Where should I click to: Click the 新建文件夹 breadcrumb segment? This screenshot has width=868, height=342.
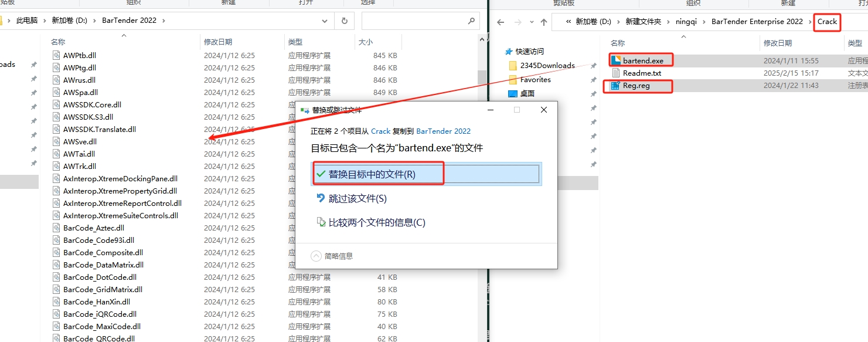coord(642,22)
